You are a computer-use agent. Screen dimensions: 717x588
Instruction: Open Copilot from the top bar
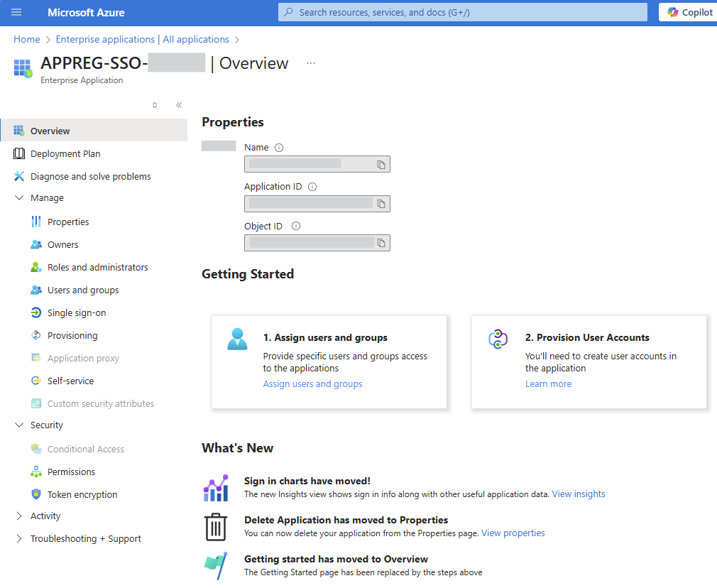(x=689, y=12)
